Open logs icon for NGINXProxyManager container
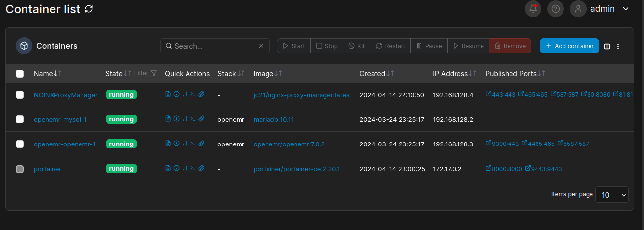This screenshot has width=644, height=230. [x=168, y=94]
